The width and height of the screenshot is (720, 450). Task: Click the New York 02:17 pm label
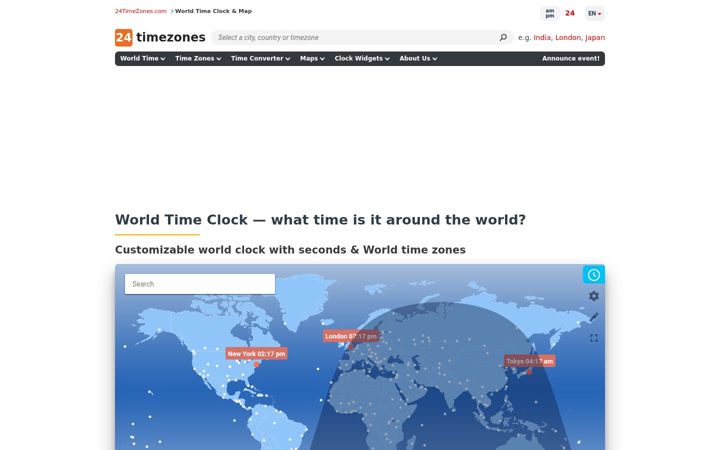(x=256, y=354)
